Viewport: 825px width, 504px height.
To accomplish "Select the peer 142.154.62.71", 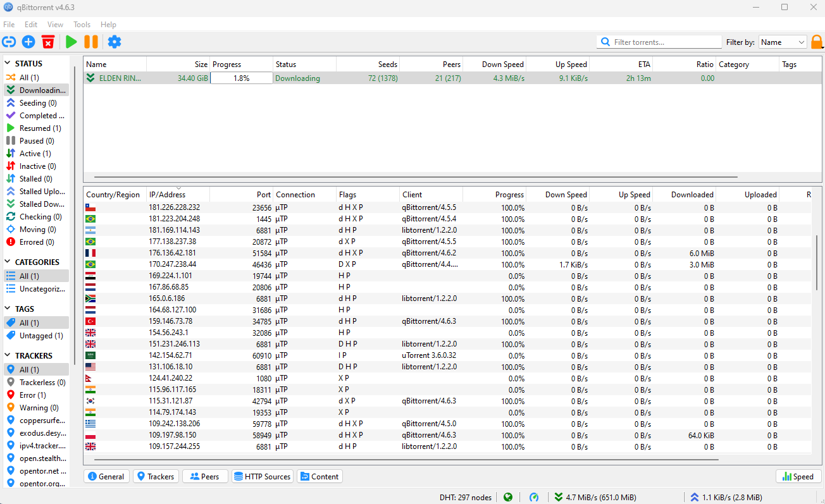I will pos(447,355).
